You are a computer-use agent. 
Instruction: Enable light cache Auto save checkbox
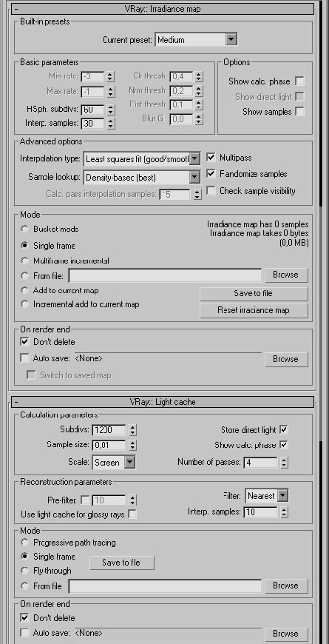24,632
